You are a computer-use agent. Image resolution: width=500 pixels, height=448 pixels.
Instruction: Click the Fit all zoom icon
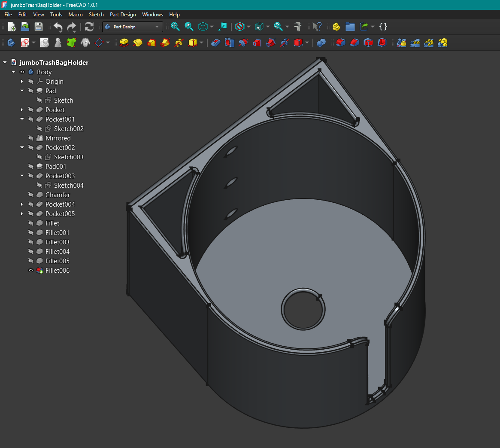click(x=175, y=27)
